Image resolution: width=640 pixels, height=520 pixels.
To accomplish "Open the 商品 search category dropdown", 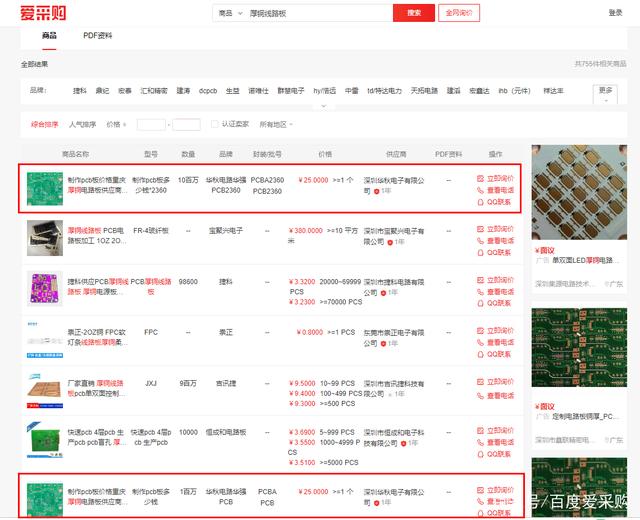I will [x=231, y=13].
